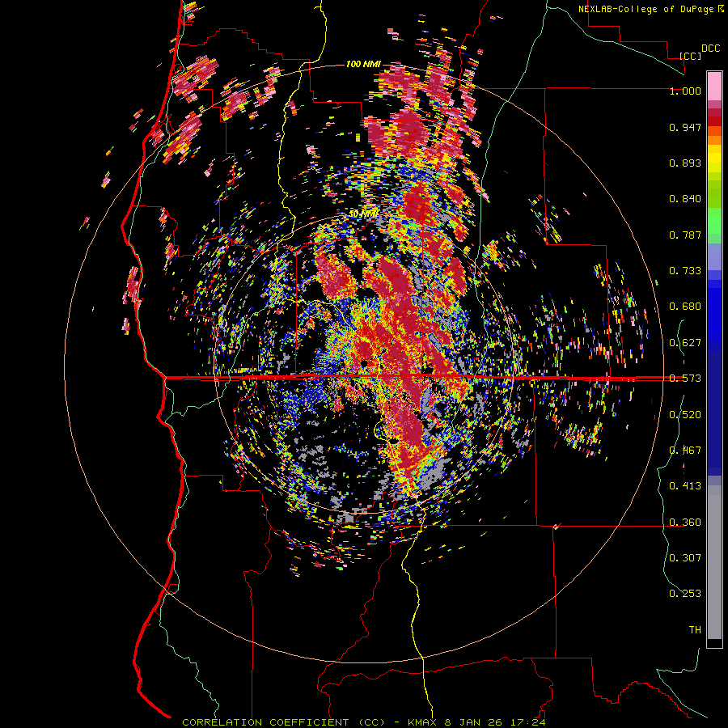Click the Correlation Coefficient KMAX title text
The image size is (728, 728).
(x=363, y=722)
